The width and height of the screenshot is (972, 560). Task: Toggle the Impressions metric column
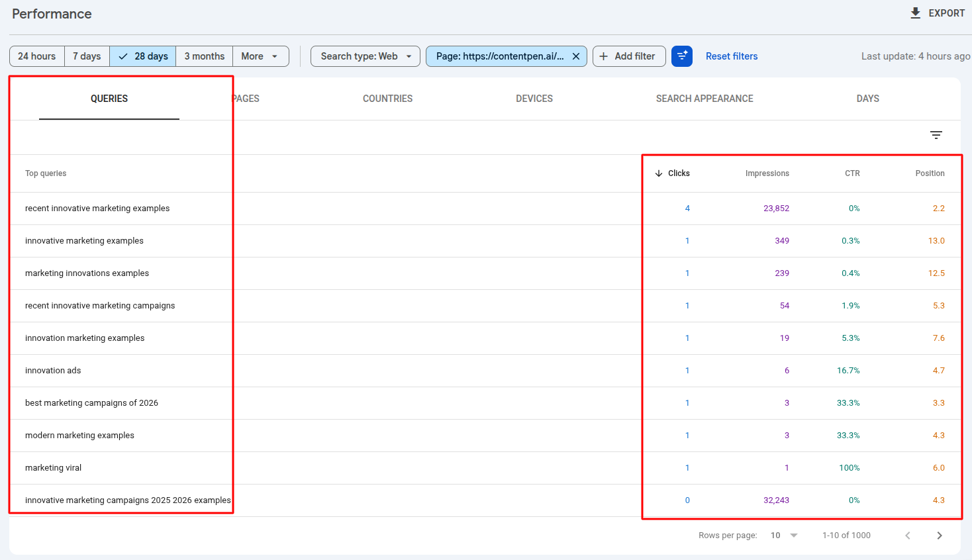pos(767,173)
